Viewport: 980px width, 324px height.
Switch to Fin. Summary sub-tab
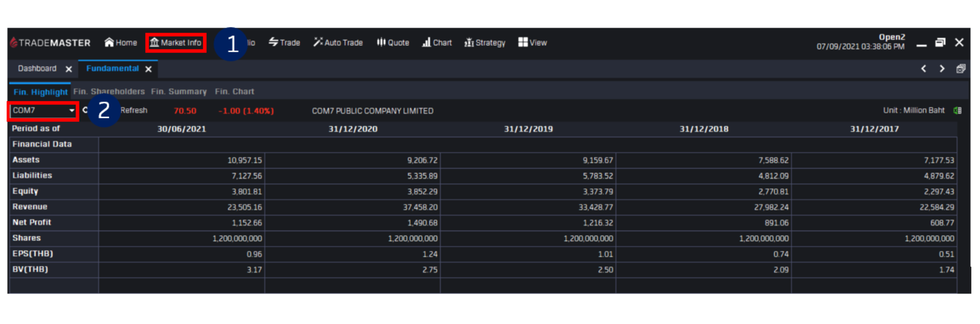(x=179, y=92)
